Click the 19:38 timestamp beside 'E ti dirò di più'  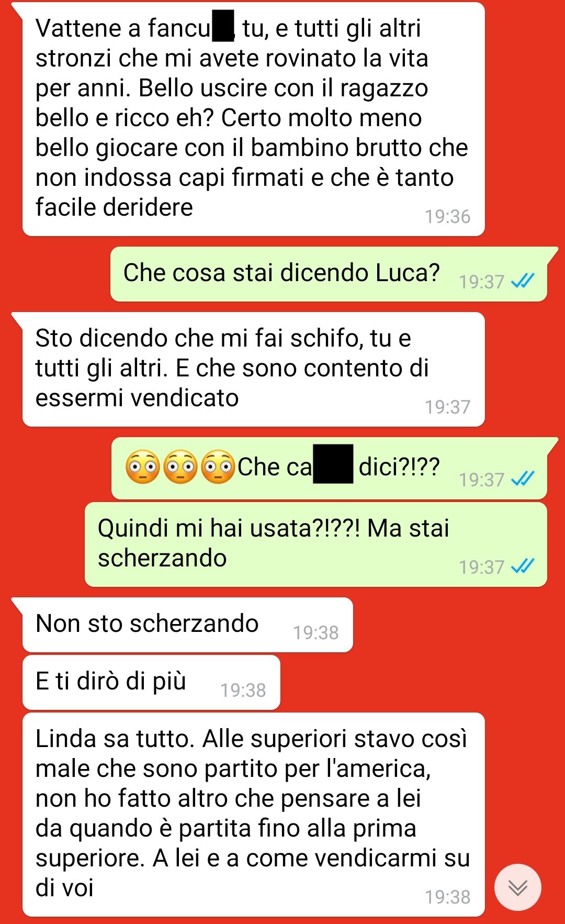pos(243,691)
